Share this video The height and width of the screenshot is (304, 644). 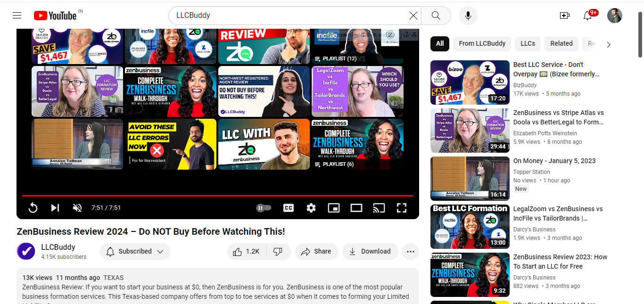click(316, 252)
